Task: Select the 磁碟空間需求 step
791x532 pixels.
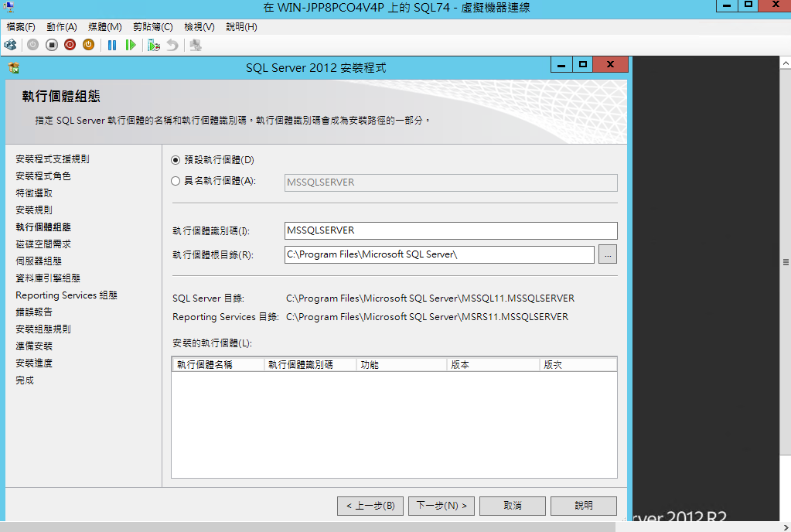Action: click(x=43, y=244)
